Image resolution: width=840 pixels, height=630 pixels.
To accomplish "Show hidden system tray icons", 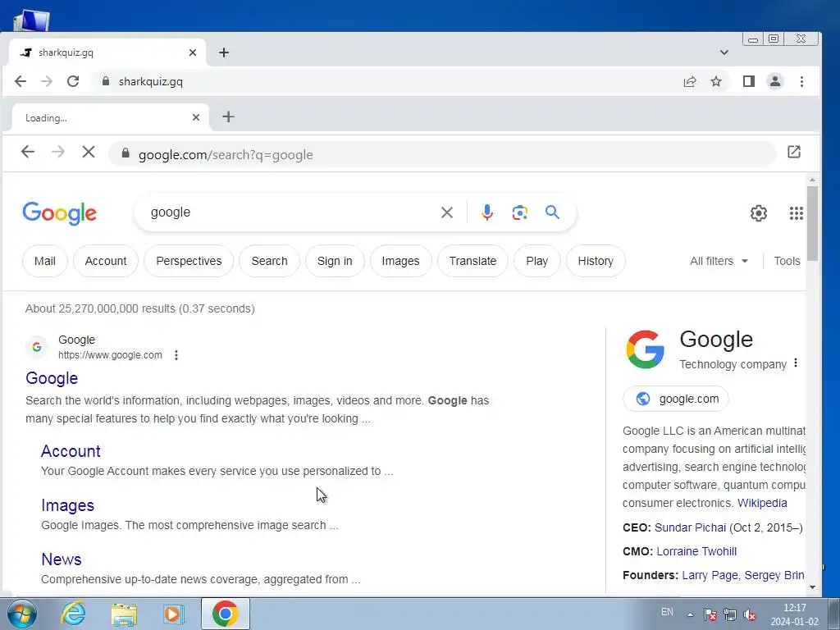I will click(690, 614).
